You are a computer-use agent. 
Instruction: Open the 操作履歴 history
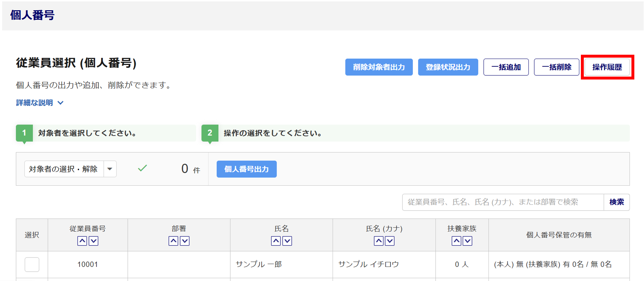pos(607,67)
